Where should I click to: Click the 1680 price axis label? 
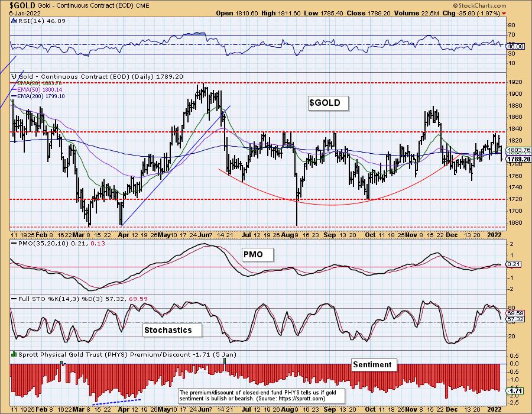coord(515,222)
